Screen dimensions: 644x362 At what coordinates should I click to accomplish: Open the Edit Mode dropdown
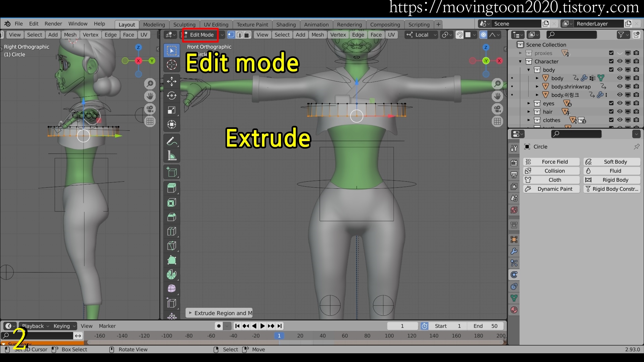click(203, 35)
